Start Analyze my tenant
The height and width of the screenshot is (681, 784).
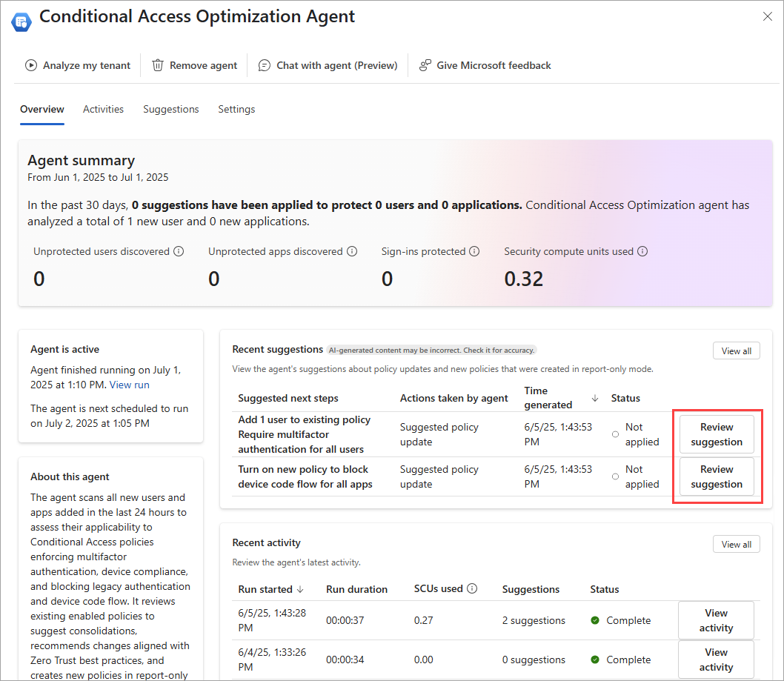click(78, 65)
